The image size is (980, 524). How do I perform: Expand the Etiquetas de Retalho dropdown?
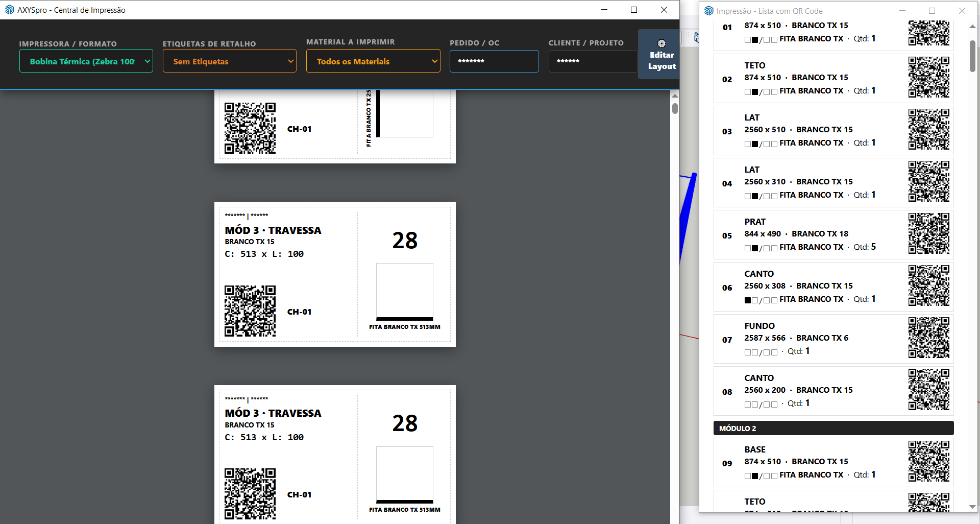(x=230, y=61)
